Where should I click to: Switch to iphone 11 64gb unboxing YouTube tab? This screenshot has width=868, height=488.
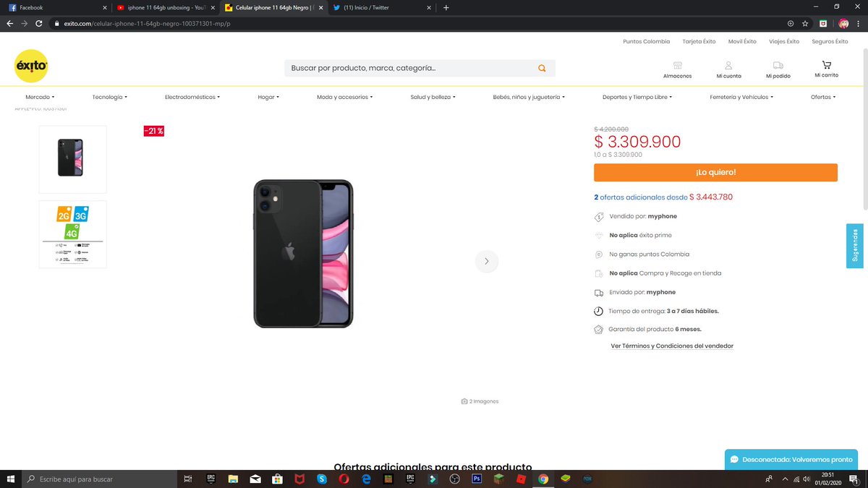click(x=165, y=7)
